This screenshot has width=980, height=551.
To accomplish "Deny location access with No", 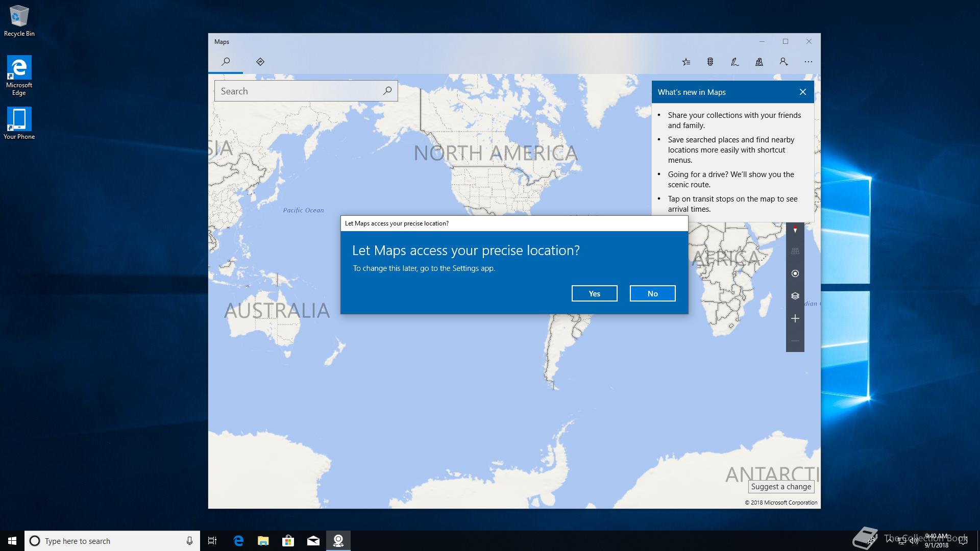I will [652, 293].
